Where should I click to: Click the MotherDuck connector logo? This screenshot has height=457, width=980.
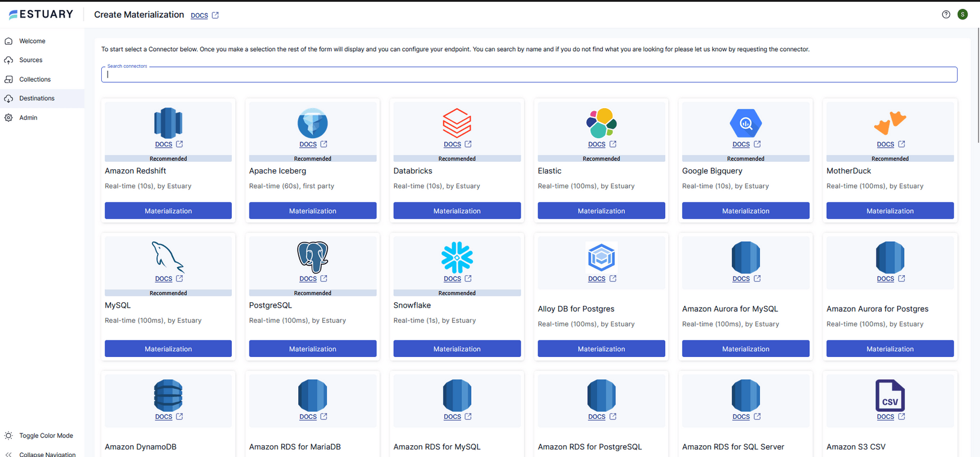(890, 123)
